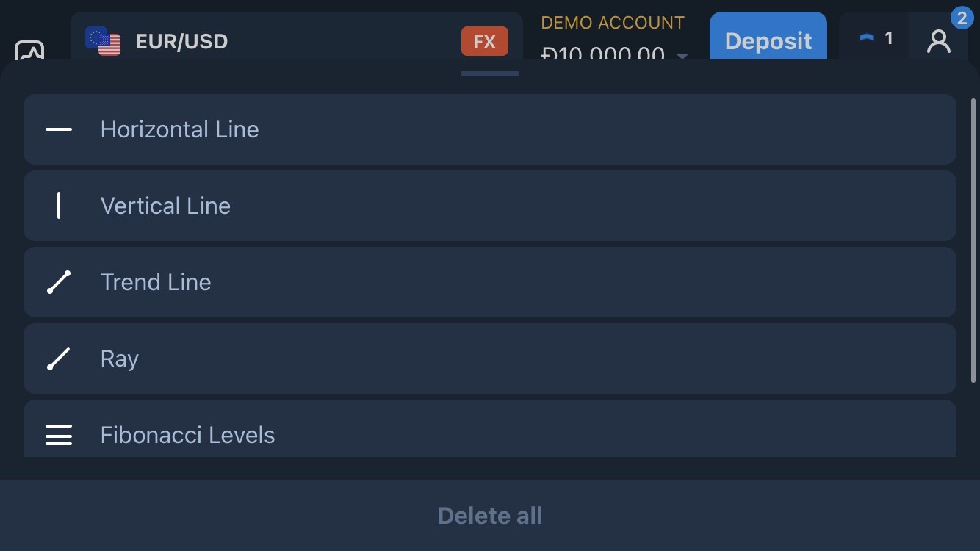Click the Horizontal Line dash icon
980x551 pixels.
pyautogui.click(x=59, y=129)
